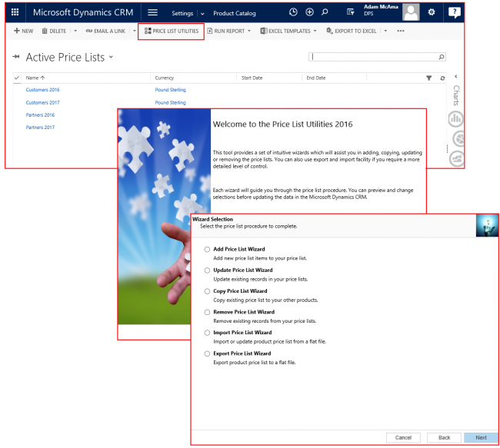The width and height of the screenshot is (500, 448).
Task: Open the search magnifier in top bar
Action: (x=325, y=12)
